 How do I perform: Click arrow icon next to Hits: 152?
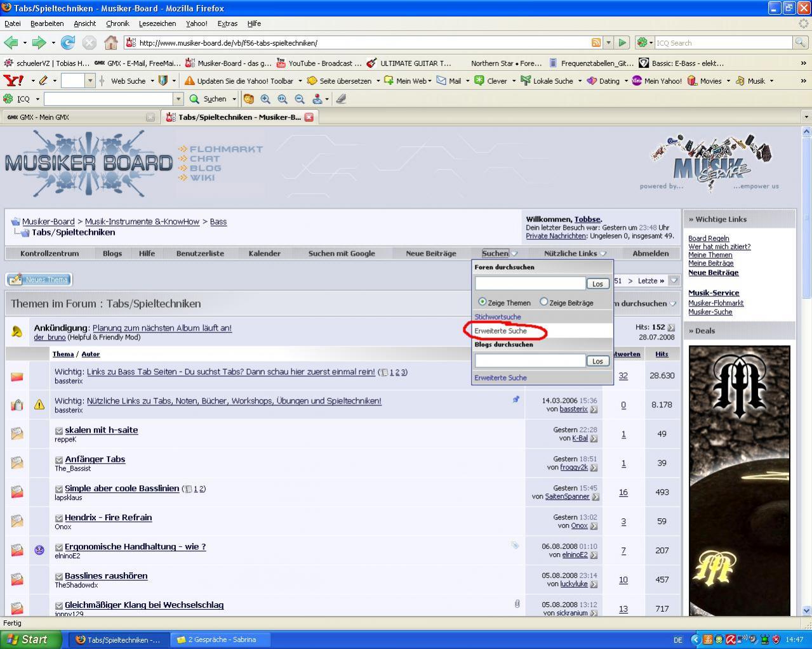click(x=671, y=327)
